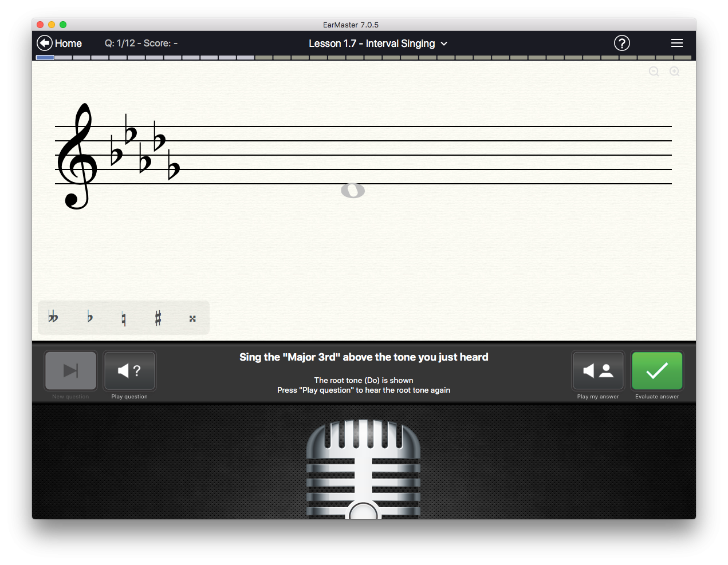Image resolution: width=728 pixels, height=565 pixels.
Task: Select the natural accidental icon
Action: click(x=123, y=318)
